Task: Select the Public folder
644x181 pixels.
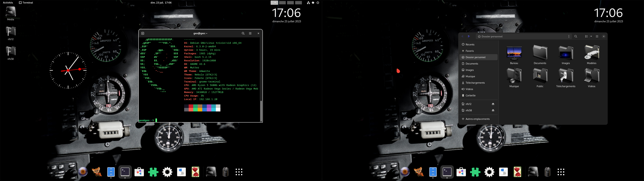Action: (540, 78)
